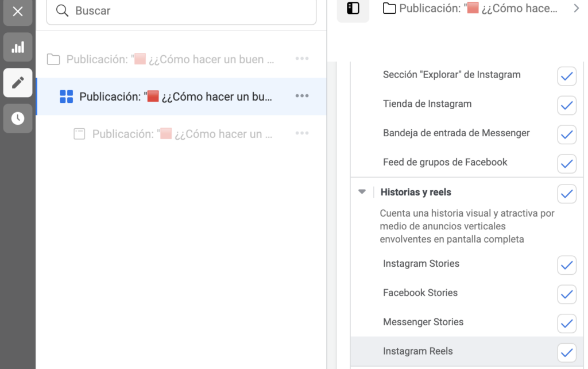The height and width of the screenshot is (369, 588).
Task: Click the ad icon in the tree
Action: point(79,134)
